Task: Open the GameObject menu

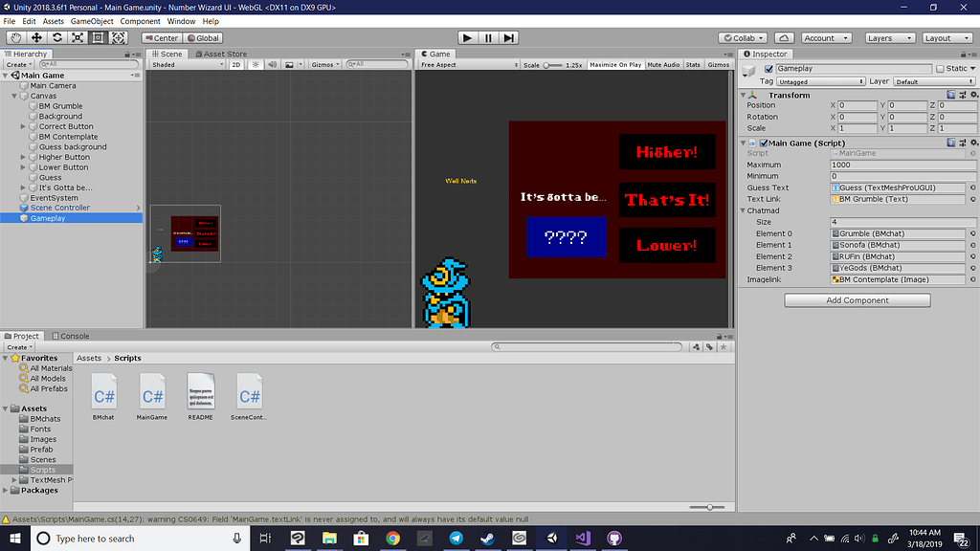Action: coord(92,21)
